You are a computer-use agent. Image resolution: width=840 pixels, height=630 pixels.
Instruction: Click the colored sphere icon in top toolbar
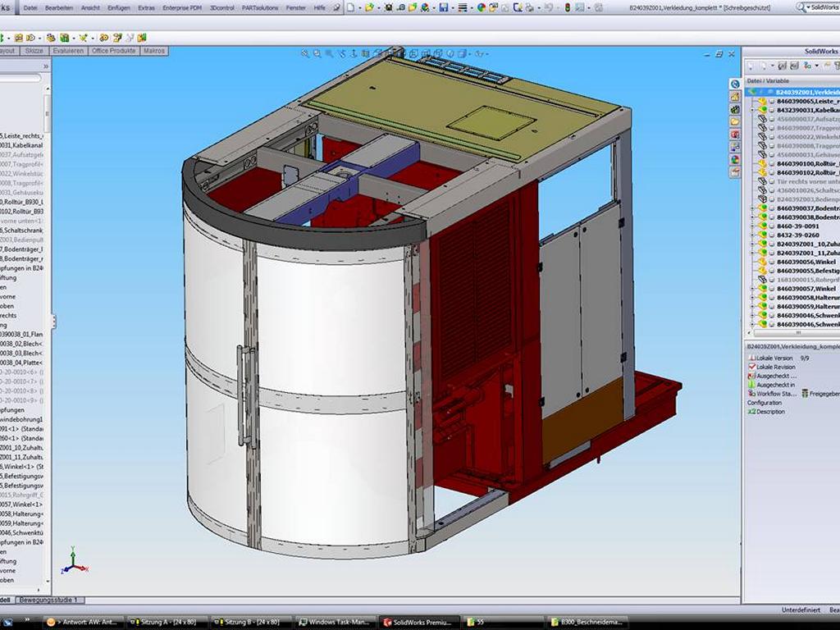pos(481,7)
